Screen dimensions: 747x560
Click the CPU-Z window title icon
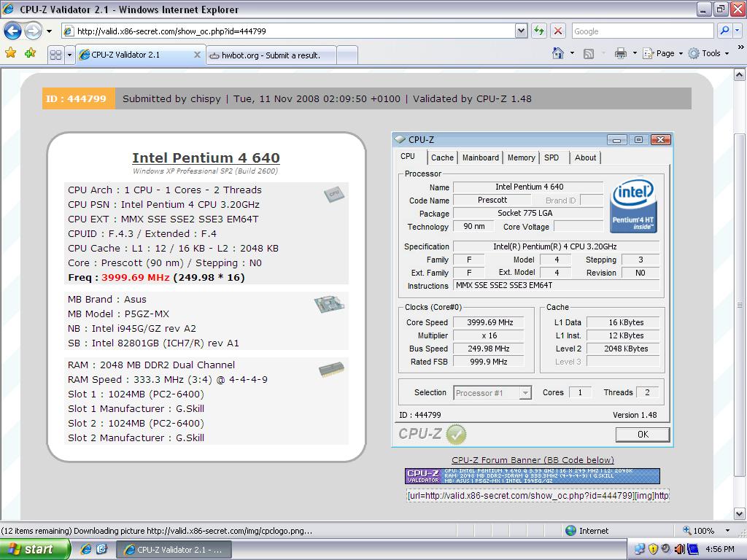click(400, 139)
